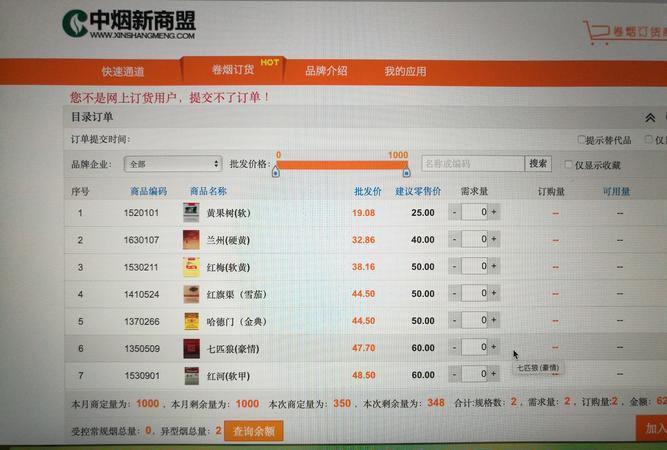Select the product name 黄果树(软)

click(228, 213)
